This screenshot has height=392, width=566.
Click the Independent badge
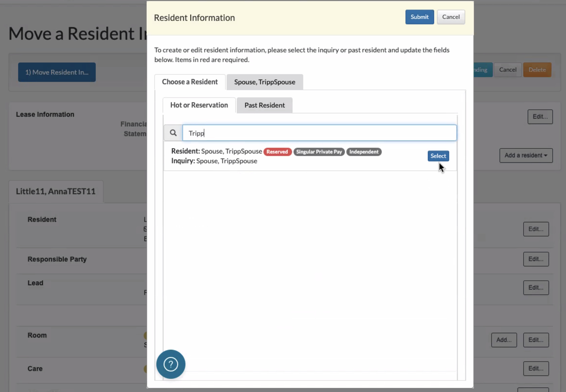pos(364,152)
